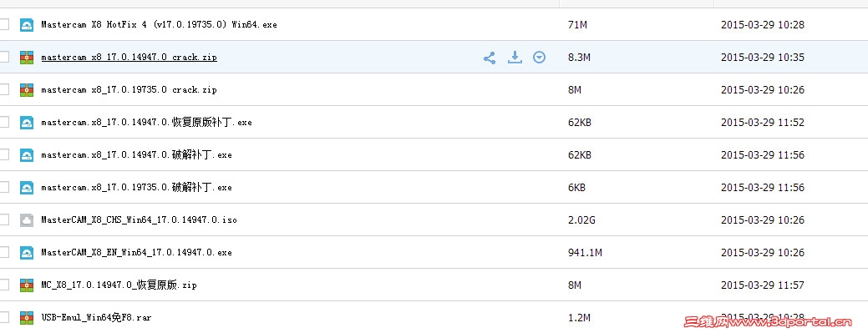This screenshot has width=868, height=333.
Task: Click the date 2015-03-29 10:35
Action: pos(763,58)
